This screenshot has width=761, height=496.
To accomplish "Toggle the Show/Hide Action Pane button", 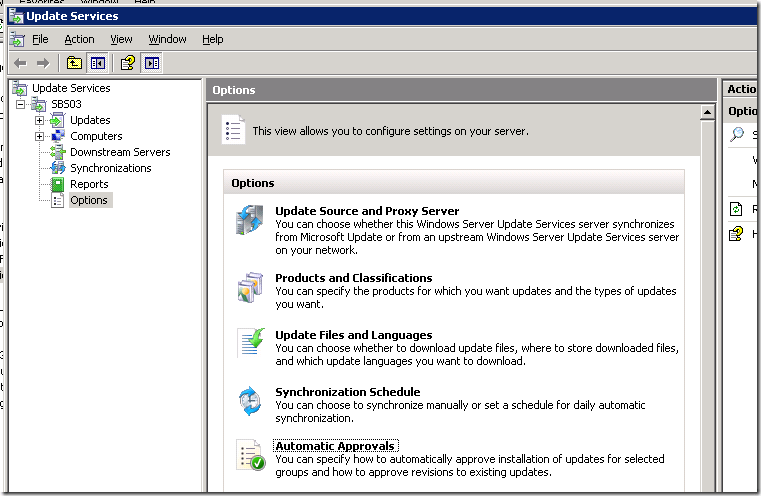I will [x=151, y=63].
